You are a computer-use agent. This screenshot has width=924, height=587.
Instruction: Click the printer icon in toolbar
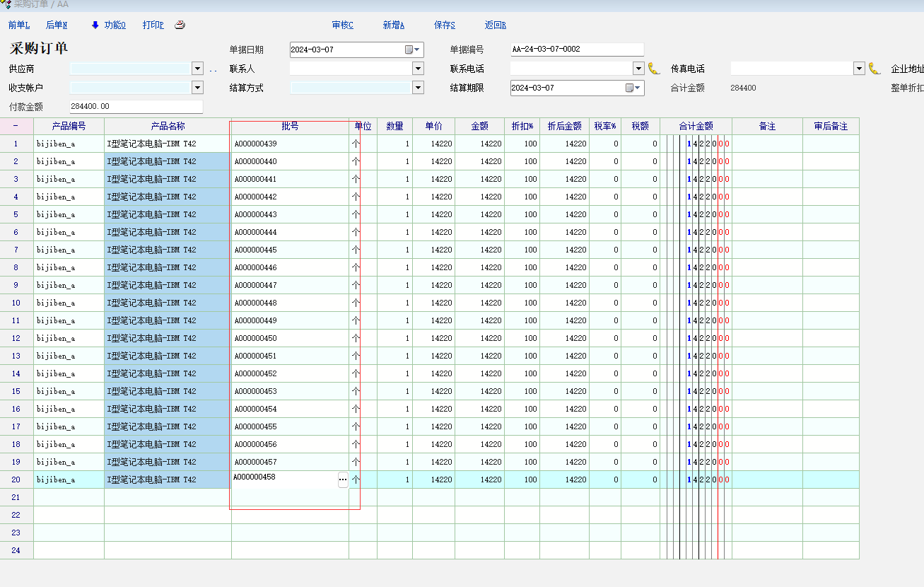180,25
